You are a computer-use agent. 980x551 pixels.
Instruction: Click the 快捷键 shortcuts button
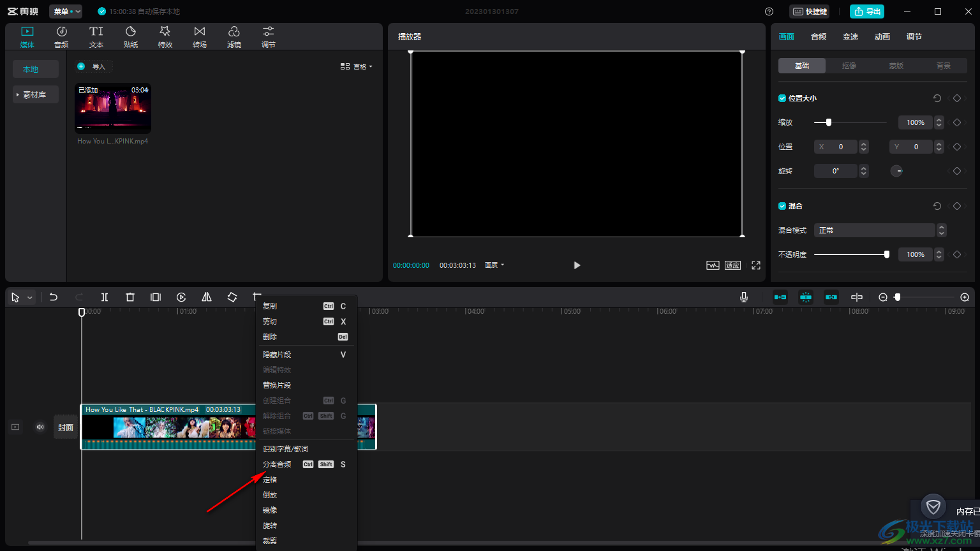pyautogui.click(x=810, y=11)
